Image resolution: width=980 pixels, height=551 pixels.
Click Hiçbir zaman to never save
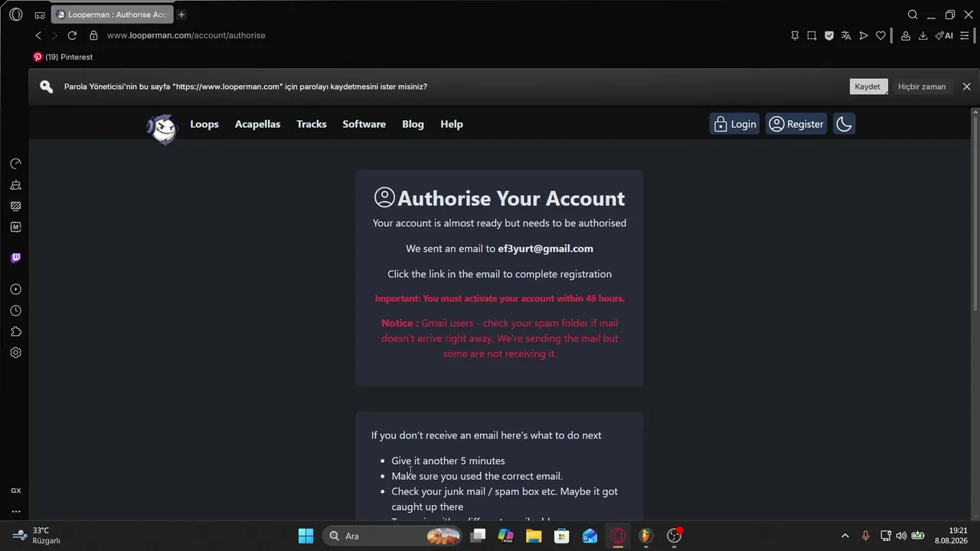(x=922, y=86)
